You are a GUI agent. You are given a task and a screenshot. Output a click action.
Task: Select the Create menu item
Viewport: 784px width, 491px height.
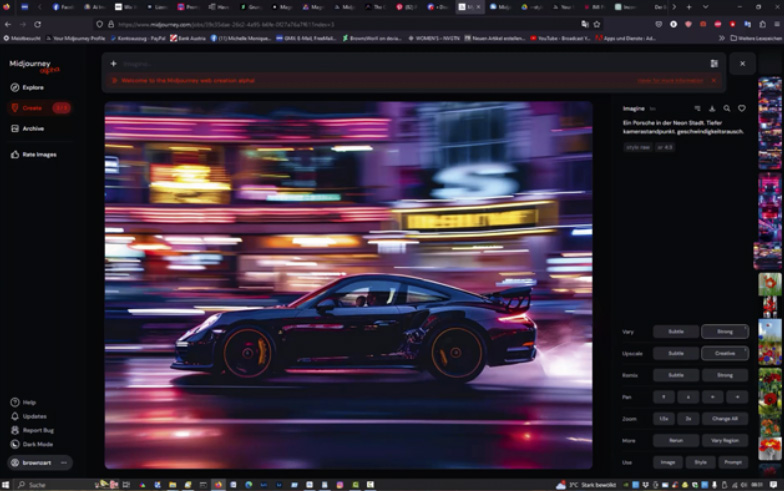[x=32, y=107]
